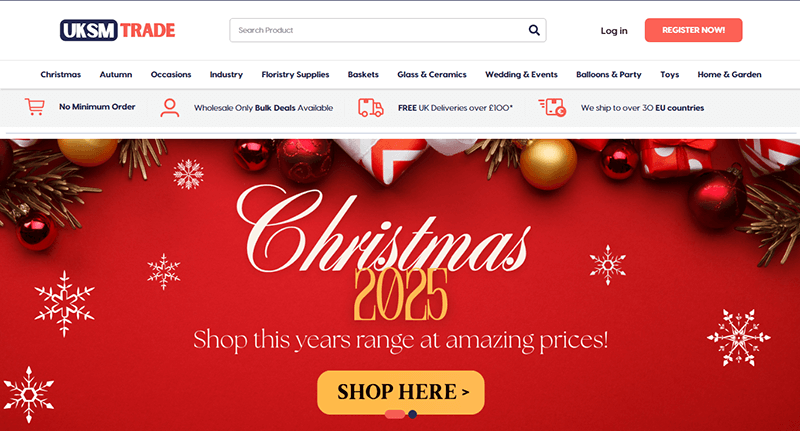
Task: Open the Autumn category menu
Action: [x=116, y=74]
